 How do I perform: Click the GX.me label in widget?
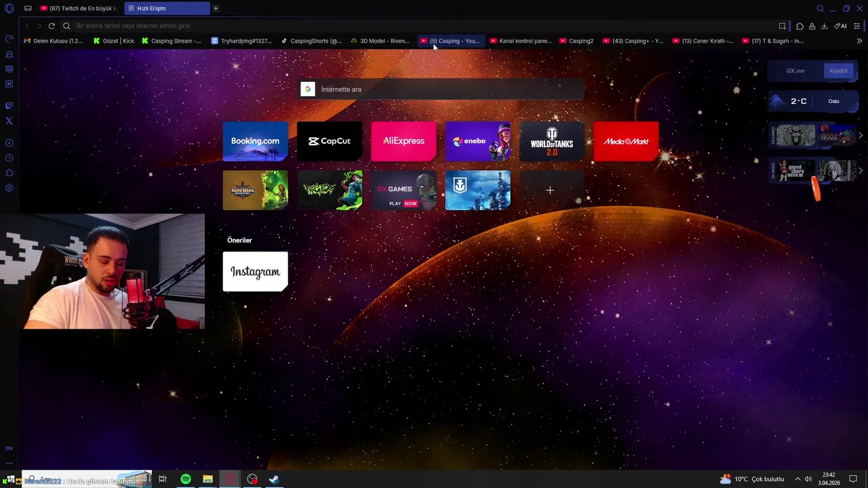tap(795, 70)
